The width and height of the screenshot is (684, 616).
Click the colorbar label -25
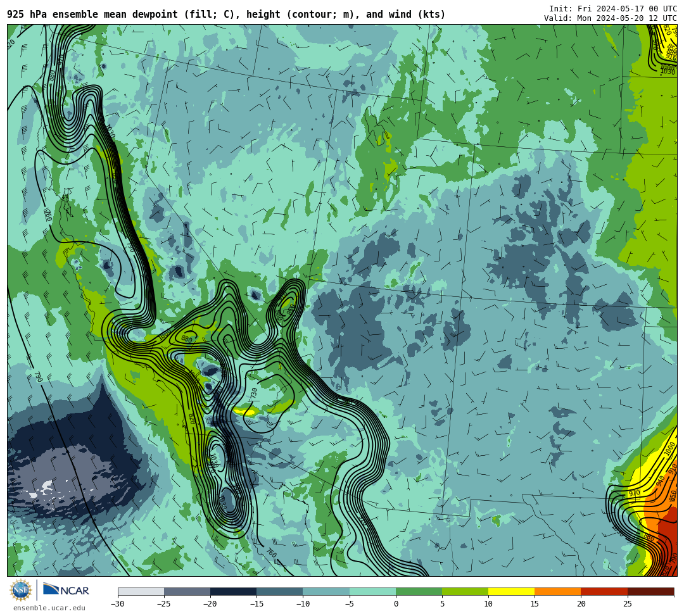pyautogui.click(x=164, y=604)
